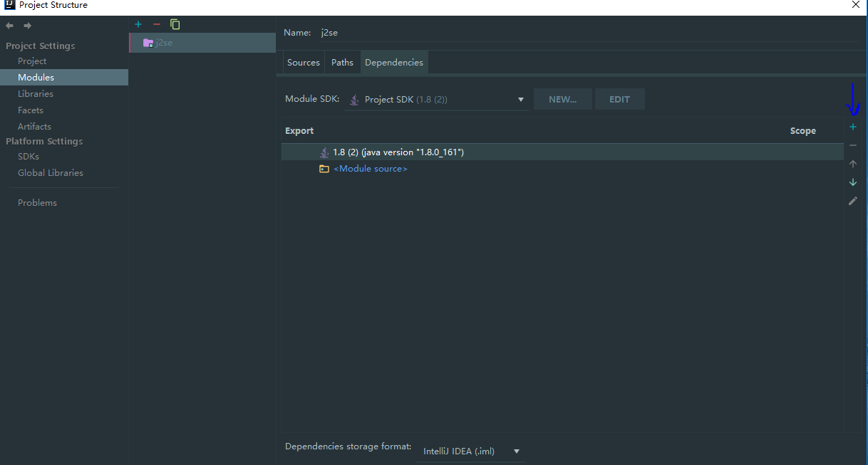Open Libraries settings
Screen dimensions: 868x465
(36, 94)
